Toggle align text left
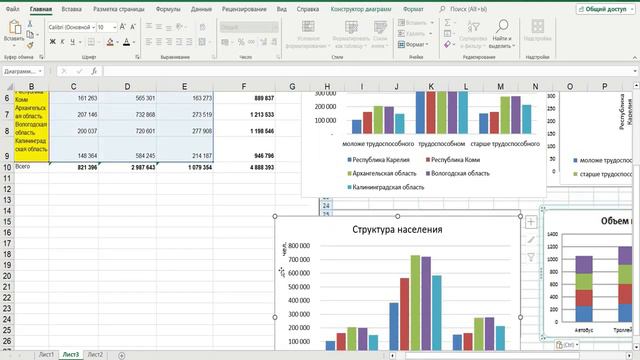640x360 pixels. [x=149, y=42]
